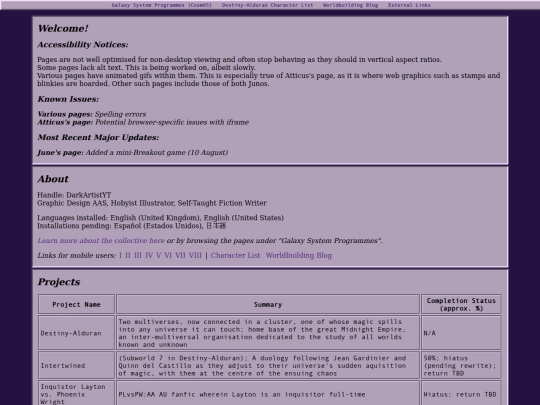Click the Accessibility Notices heading
This screenshot has height=405, width=540.
[83, 45]
